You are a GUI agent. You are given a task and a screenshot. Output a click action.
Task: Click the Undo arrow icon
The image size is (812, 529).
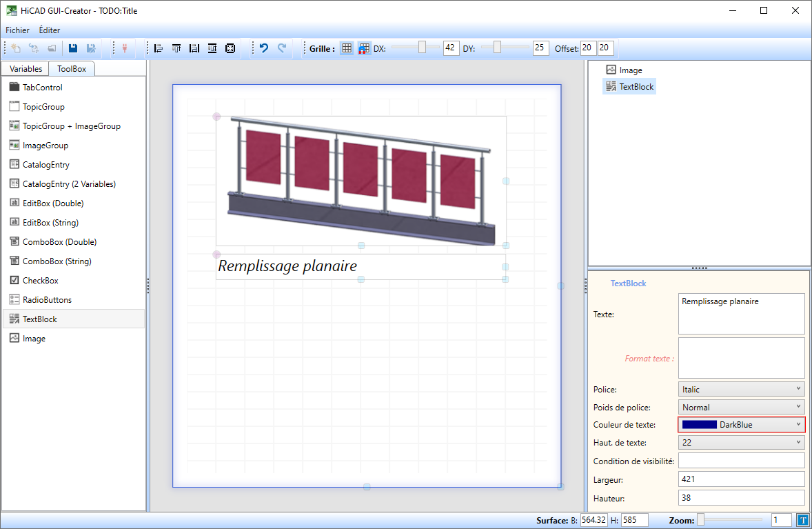263,48
